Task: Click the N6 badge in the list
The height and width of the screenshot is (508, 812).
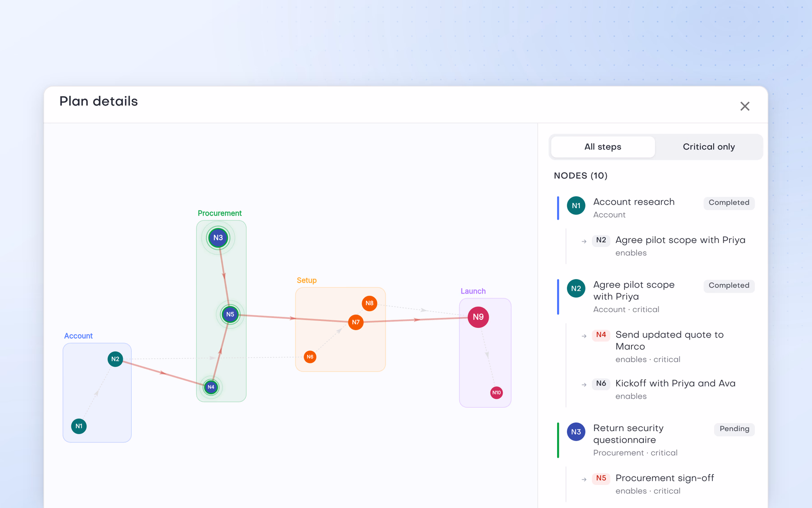Action: (x=601, y=384)
